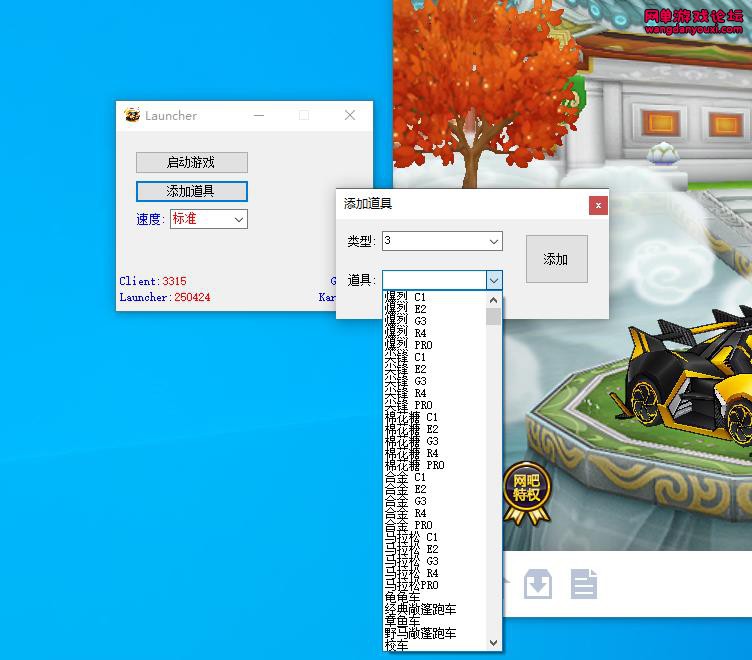Open the 类型 combo box showing 3
The height and width of the screenshot is (660, 752).
[442, 241]
